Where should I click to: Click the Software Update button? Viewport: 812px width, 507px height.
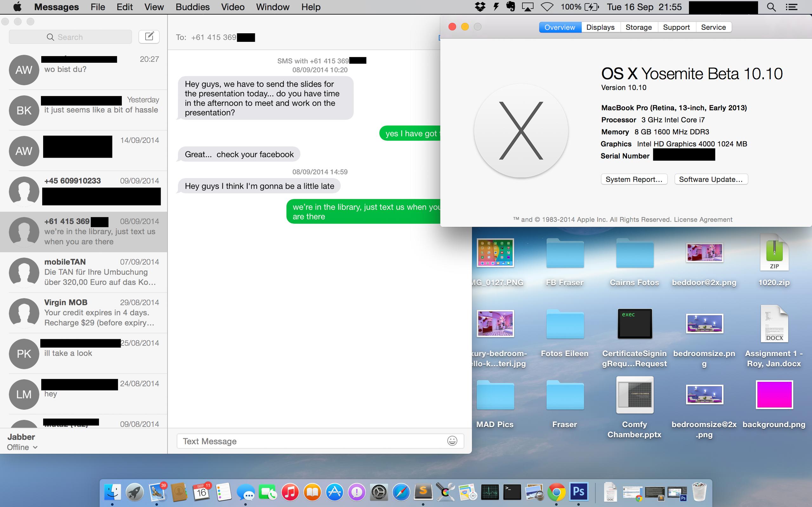tap(711, 179)
